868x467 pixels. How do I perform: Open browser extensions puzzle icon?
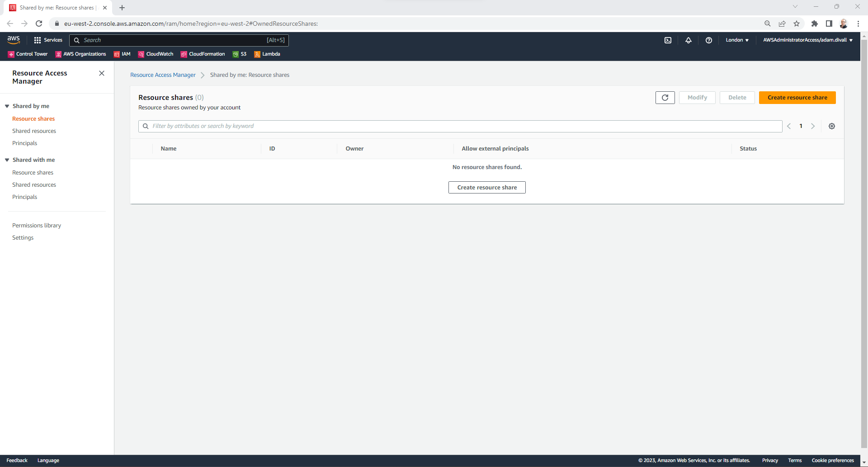tap(815, 24)
